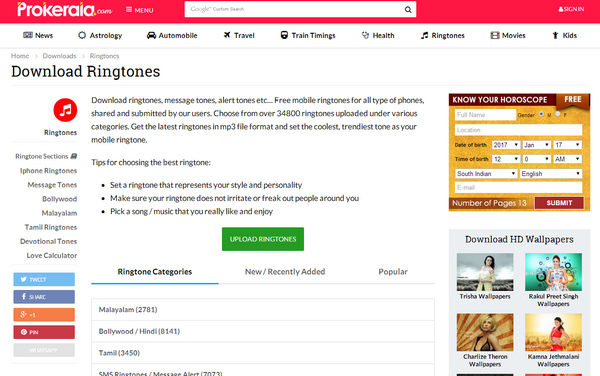Click the Prokerala.com logo
The image size is (600, 376).
64,9
